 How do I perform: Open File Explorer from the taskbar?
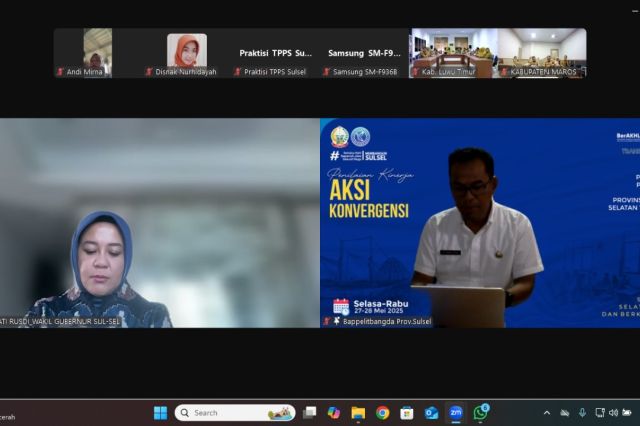pyautogui.click(x=358, y=413)
